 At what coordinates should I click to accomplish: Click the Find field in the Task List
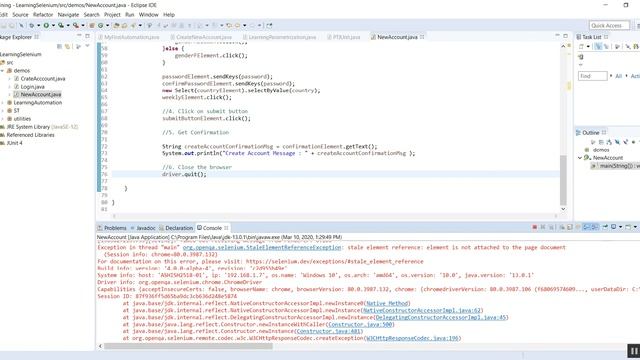[x=593, y=76]
